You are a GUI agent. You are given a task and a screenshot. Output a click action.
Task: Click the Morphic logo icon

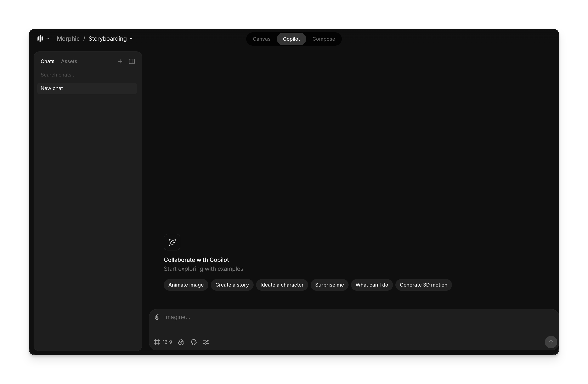click(x=40, y=39)
